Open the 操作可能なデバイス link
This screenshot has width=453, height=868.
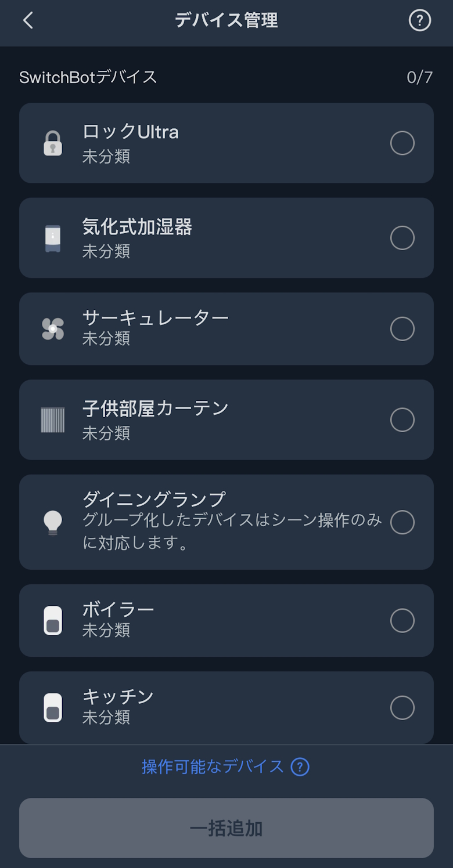point(213,767)
